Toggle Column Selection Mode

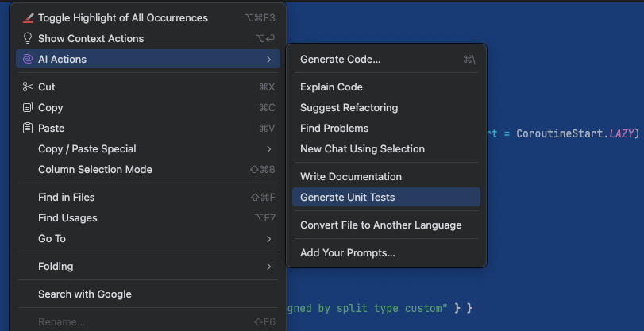click(x=95, y=169)
